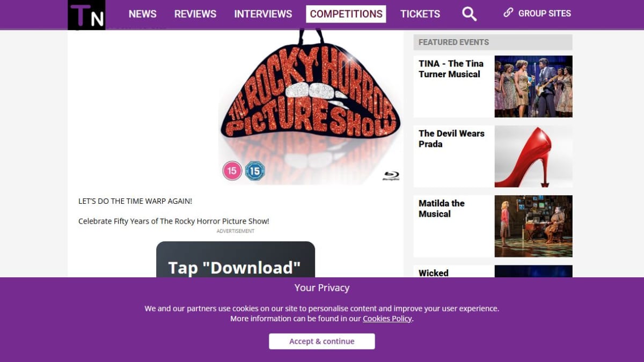Tap the Download advertisement banner
The height and width of the screenshot is (362, 644).
(x=236, y=260)
